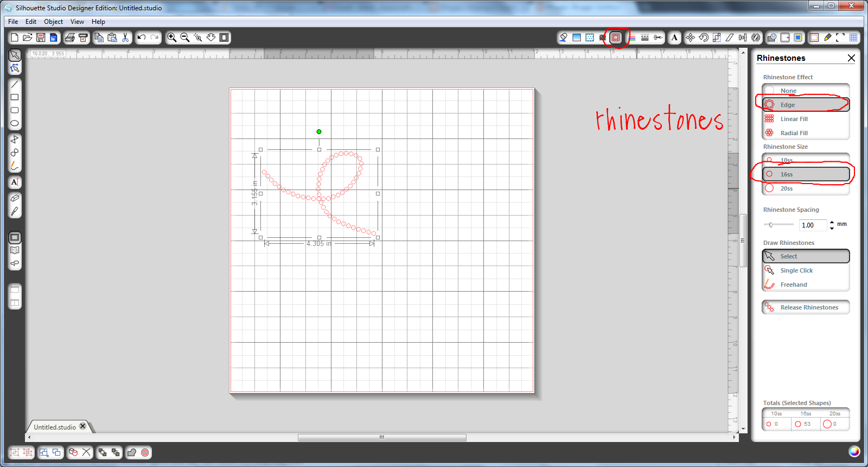
Task: Select the Draw a Line tool
Action: tap(15, 84)
